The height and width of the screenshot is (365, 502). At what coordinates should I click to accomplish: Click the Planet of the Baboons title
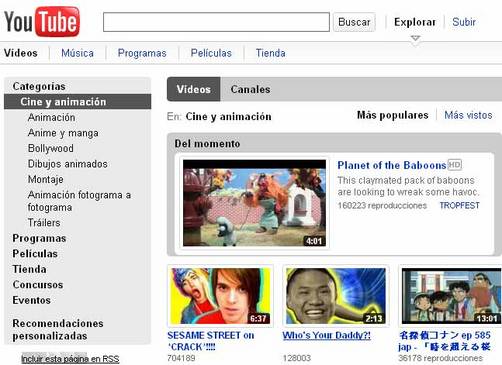click(x=392, y=165)
